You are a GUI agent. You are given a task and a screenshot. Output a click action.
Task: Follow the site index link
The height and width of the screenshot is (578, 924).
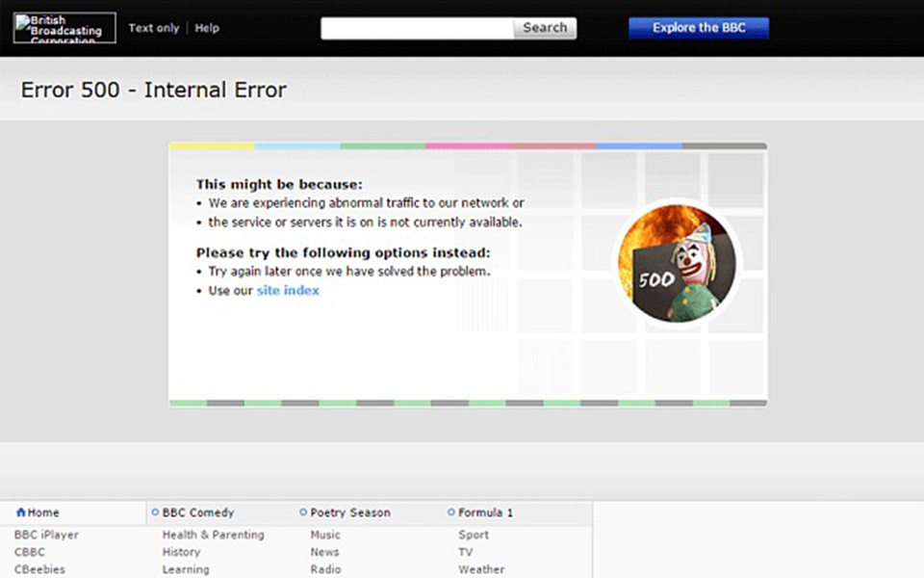coord(288,290)
